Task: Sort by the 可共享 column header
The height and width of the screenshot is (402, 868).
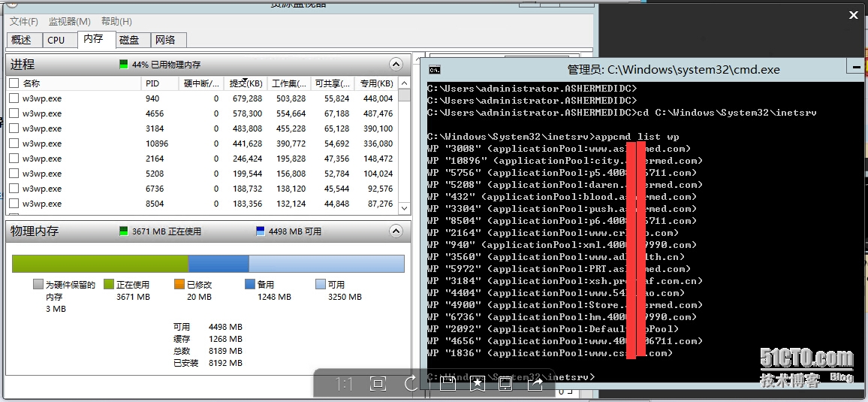Action: click(332, 83)
